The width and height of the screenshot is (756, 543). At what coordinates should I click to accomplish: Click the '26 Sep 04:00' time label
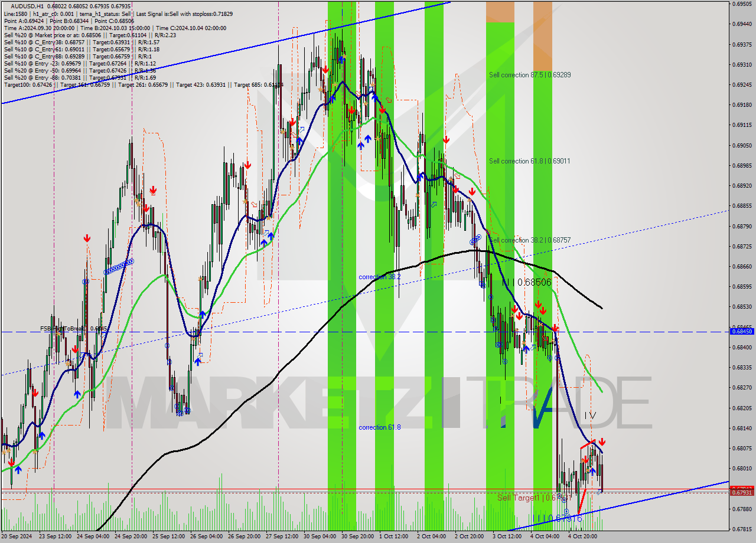pos(207,537)
